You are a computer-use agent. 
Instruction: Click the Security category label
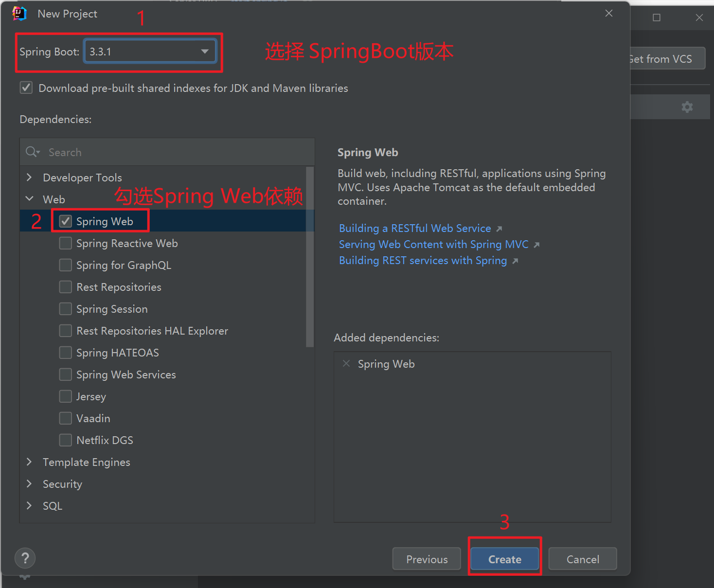pos(62,484)
